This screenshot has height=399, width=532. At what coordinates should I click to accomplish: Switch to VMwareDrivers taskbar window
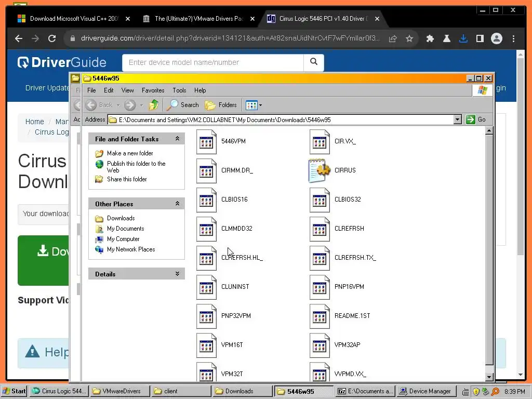click(120, 391)
